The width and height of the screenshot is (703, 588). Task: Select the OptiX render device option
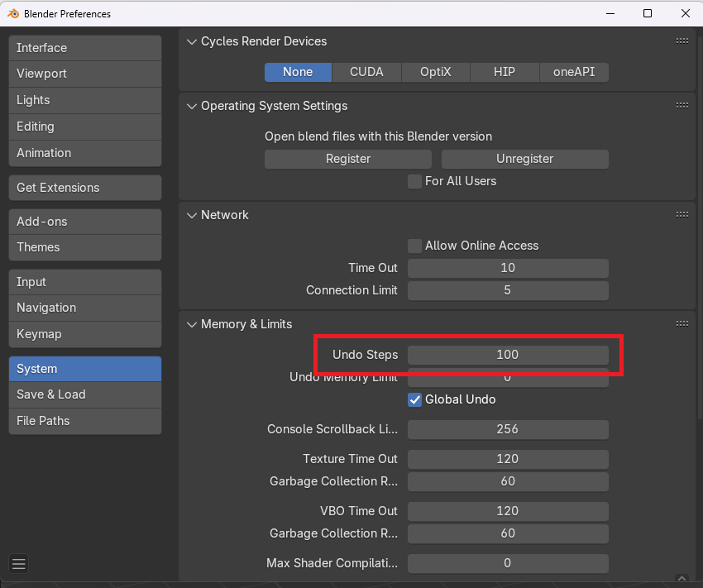[x=436, y=72]
